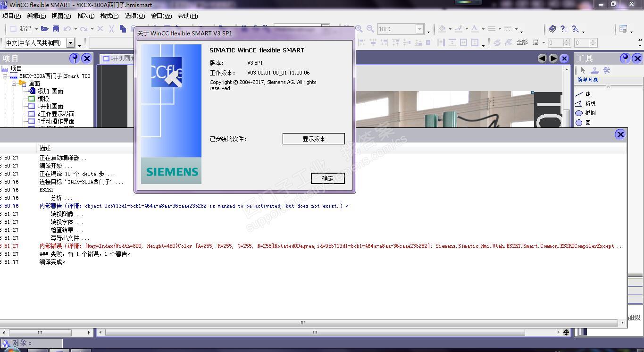Click the line width icon

(x=492, y=29)
